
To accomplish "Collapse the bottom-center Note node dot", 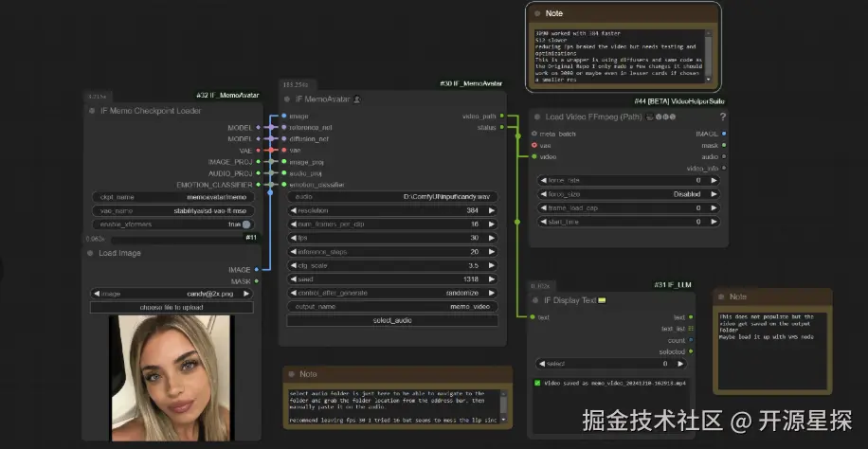I will coord(292,374).
